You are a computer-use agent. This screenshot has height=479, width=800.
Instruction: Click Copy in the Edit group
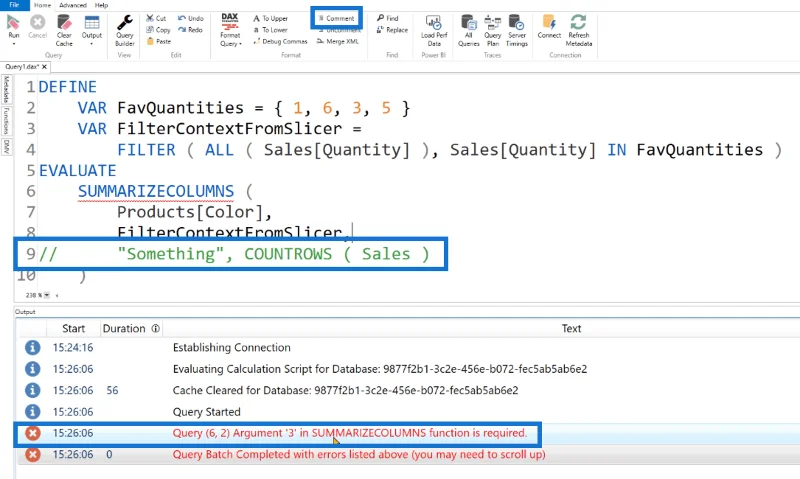158,30
